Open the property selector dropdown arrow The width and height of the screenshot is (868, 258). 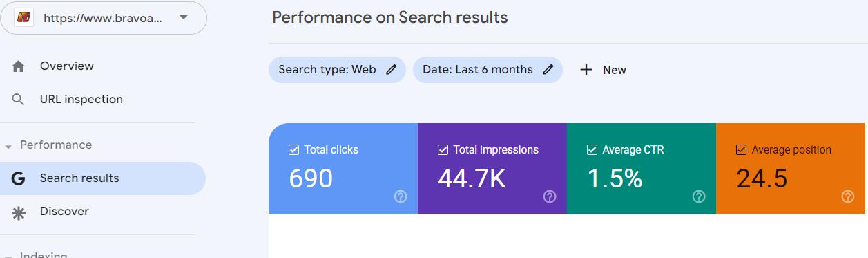pyautogui.click(x=183, y=17)
